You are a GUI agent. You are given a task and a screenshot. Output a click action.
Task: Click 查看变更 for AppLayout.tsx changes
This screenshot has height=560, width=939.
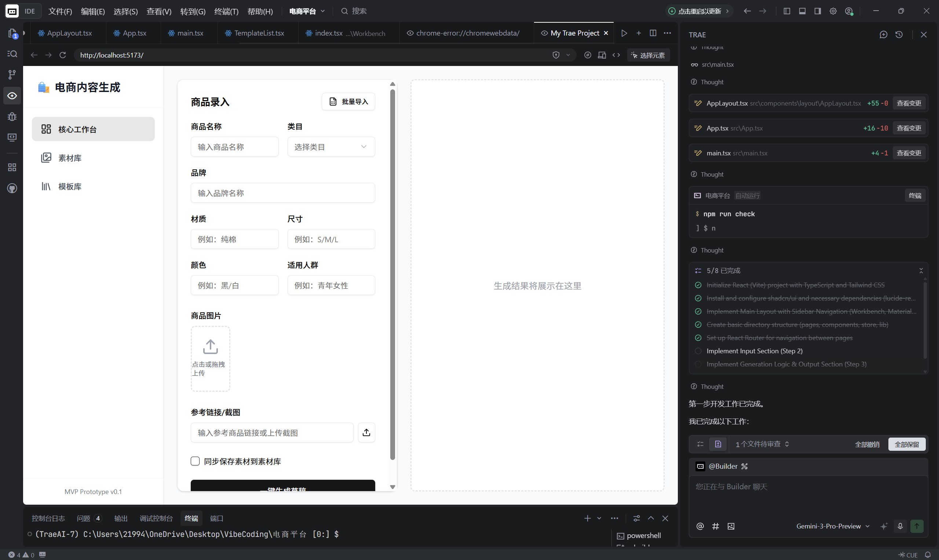pos(909,103)
